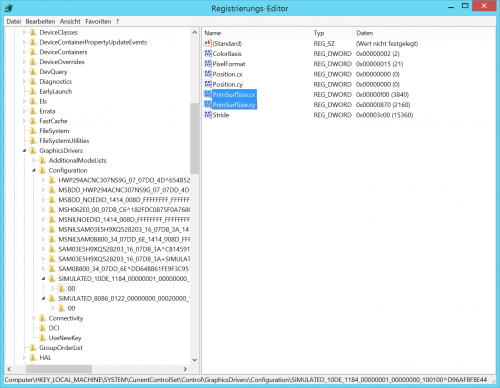The image size is (500, 388).
Task: Click the PixelFormat DWORD icon
Action: tap(208, 64)
